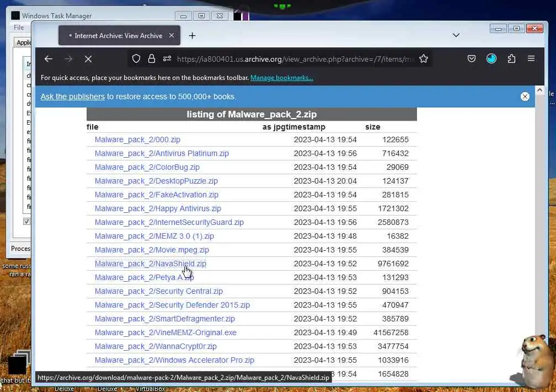This screenshot has width=556, height=392.
Task: Open the Happy Antivirus.zip file link
Action: click(x=158, y=209)
